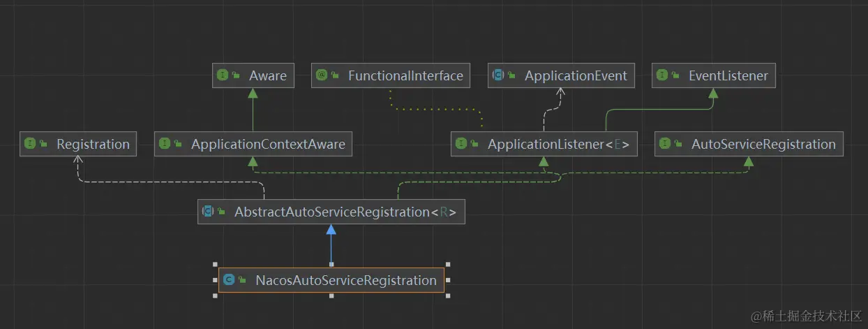The height and width of the screenshot is (329, 868).
Task: Click the public lock icon on FunctionalInterface
Action: click(x=336, y=75)
